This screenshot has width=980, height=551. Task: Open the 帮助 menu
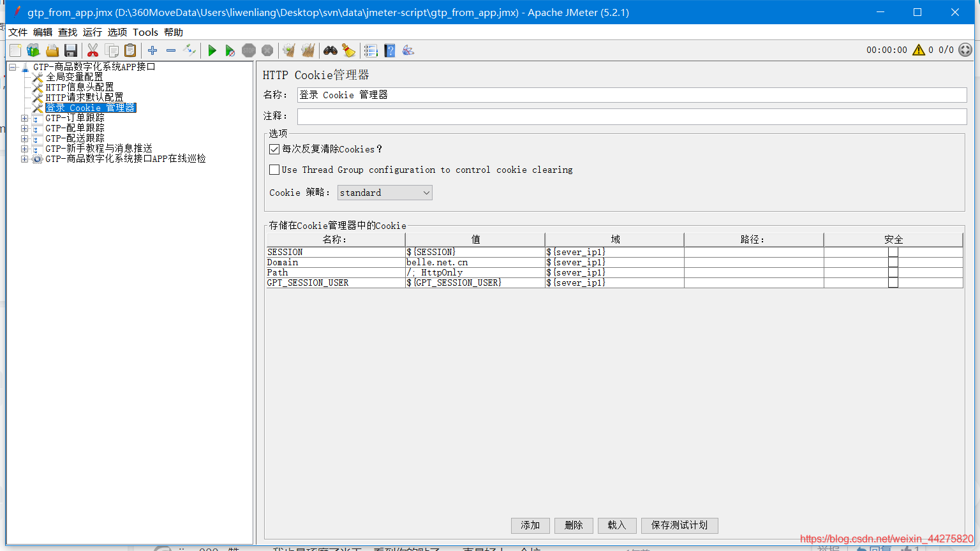point(174,32)
